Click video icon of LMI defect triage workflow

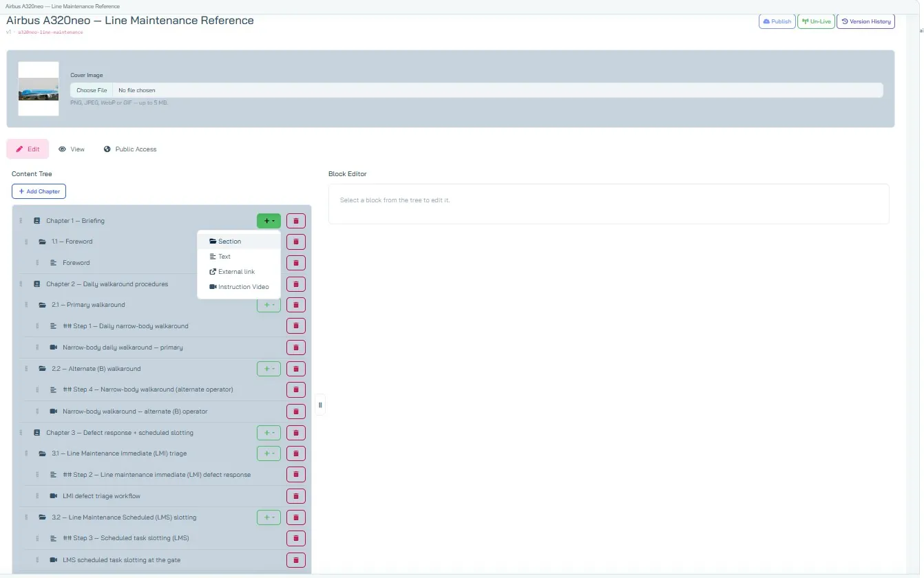click(54, 496)
